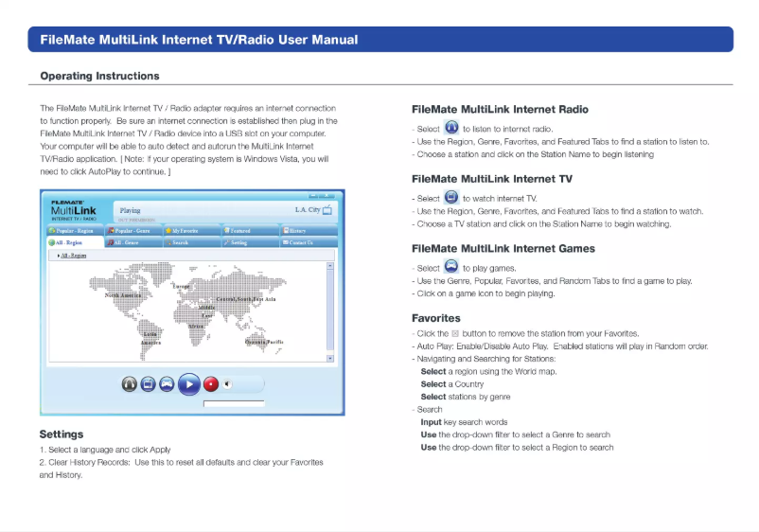Click the "Input key search words" line
The image size is (759, 532).
point(465,422)
